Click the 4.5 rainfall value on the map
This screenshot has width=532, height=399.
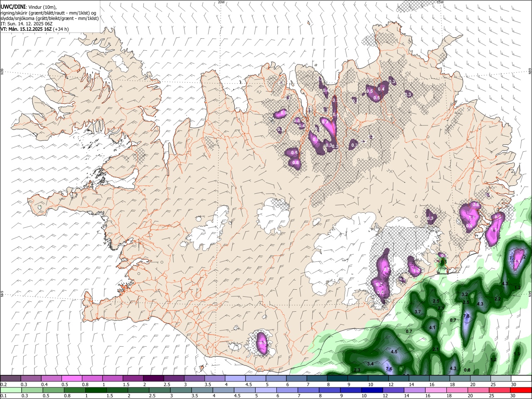pos(394,352)
